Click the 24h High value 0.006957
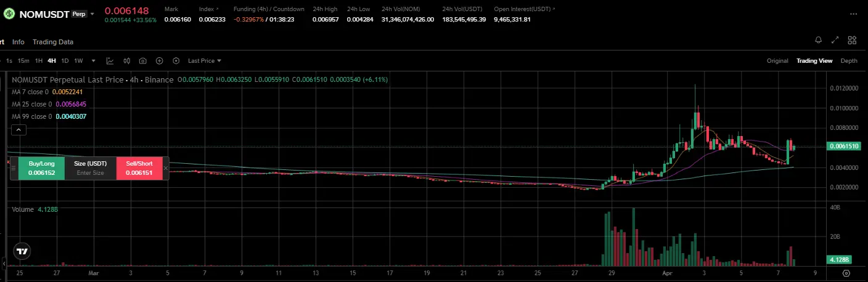This screenshot has width=868, height=282. point(325,20)
